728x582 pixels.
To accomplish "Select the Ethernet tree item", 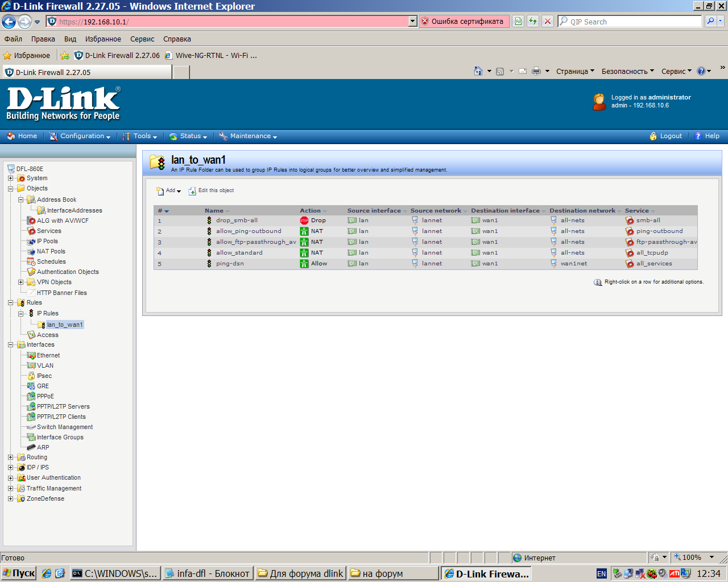I will (48, 356).
